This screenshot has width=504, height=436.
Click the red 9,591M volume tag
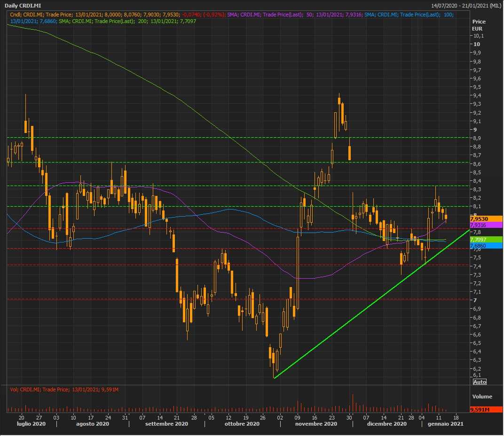point(479,410)
